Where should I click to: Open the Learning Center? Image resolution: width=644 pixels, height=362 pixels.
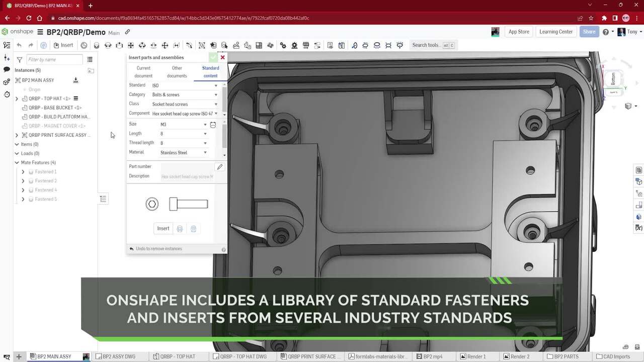[x=556, y=32]
